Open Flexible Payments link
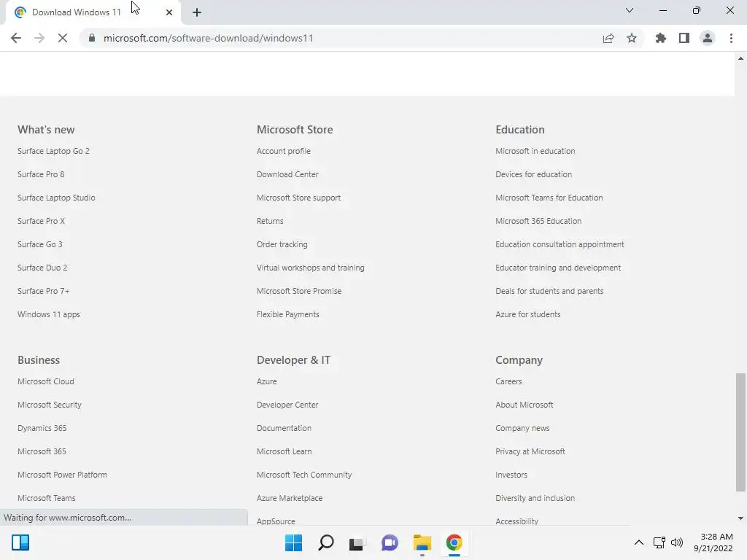 [287, 314]
